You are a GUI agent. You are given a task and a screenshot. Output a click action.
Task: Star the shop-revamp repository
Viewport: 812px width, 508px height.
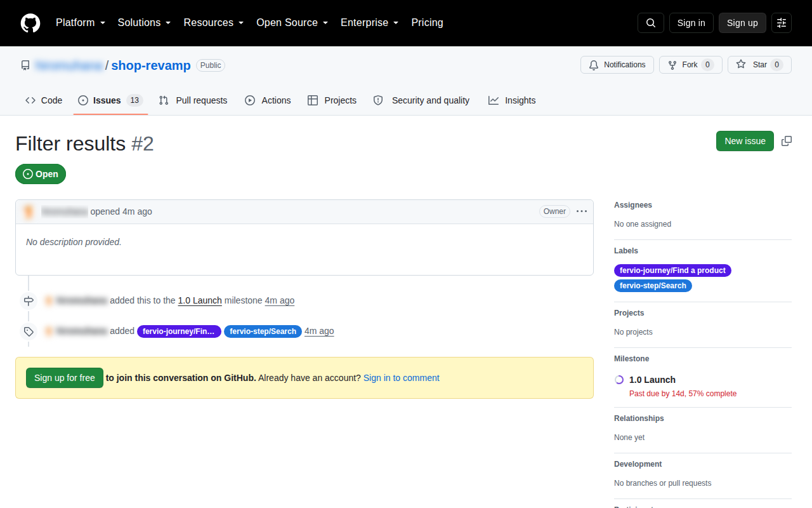tap(759, 65)
